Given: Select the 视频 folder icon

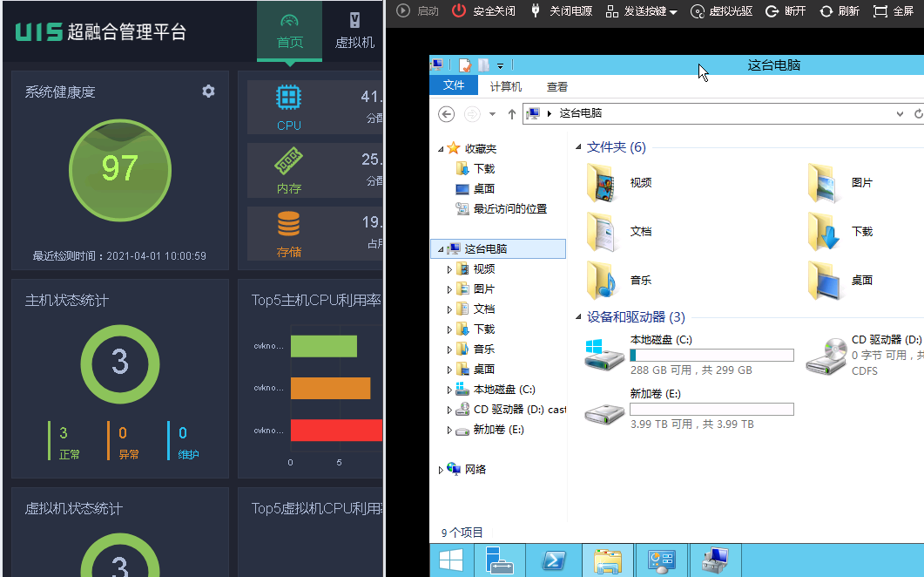Looking at the screenshot, I should pos(602,183).
